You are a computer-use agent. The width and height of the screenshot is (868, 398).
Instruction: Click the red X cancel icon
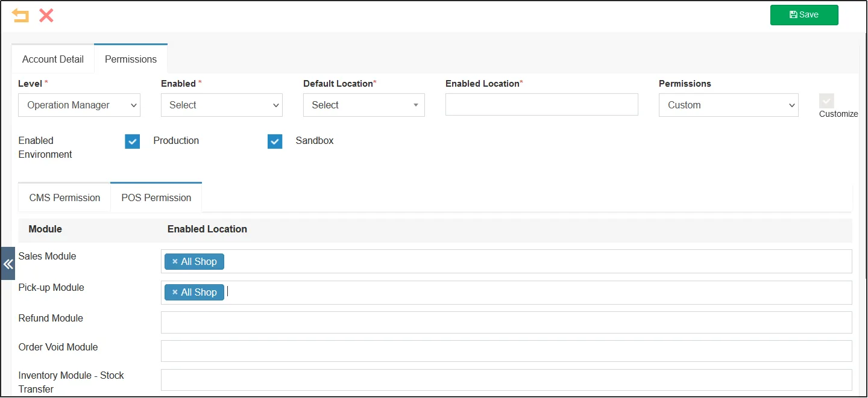46,16
